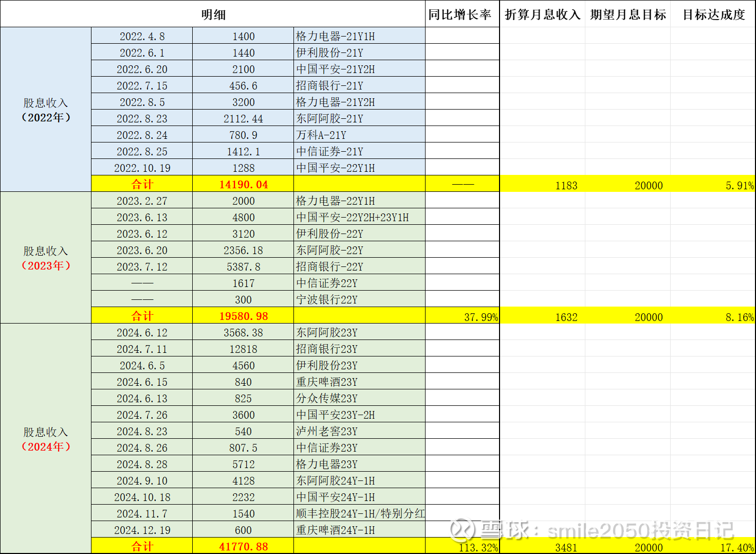The height and width of the screenshot is (554, 756).
Task: Click the date cell 2023.2.27
Action: coord(142,201)
